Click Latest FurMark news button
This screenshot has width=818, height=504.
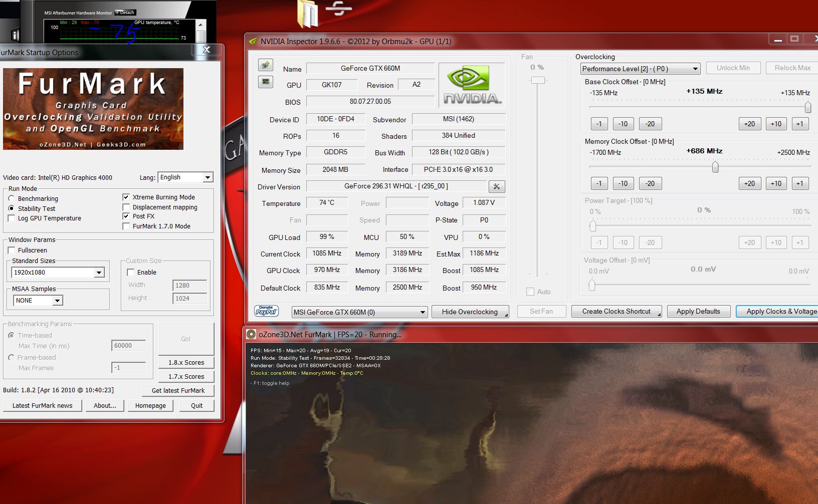coord(42,405)
